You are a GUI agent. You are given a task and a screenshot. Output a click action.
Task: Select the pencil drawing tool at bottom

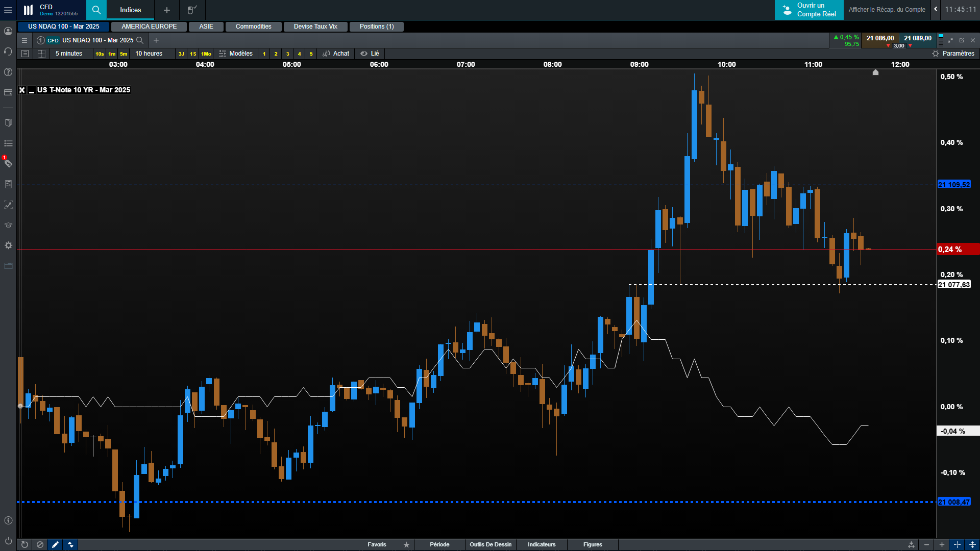(x=55, y=544)
